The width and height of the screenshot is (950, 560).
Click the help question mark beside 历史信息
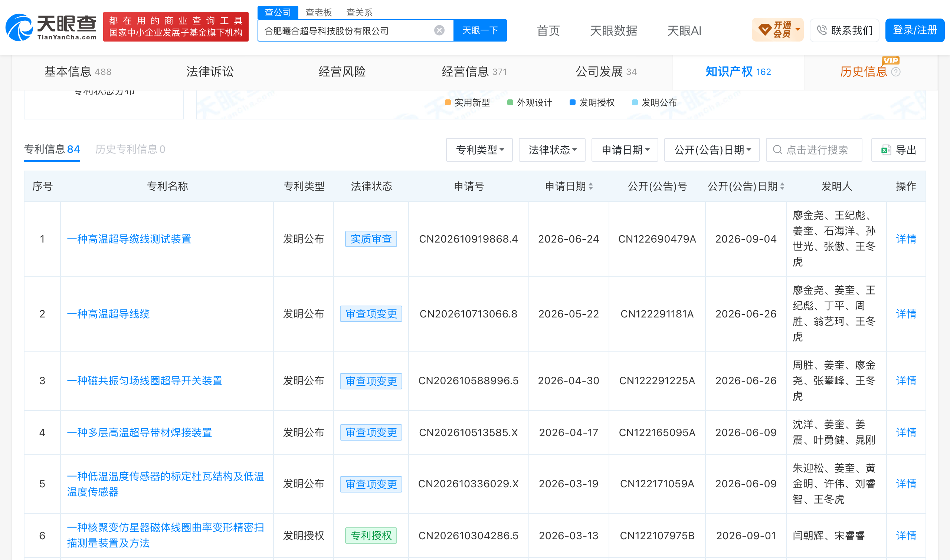895,72
